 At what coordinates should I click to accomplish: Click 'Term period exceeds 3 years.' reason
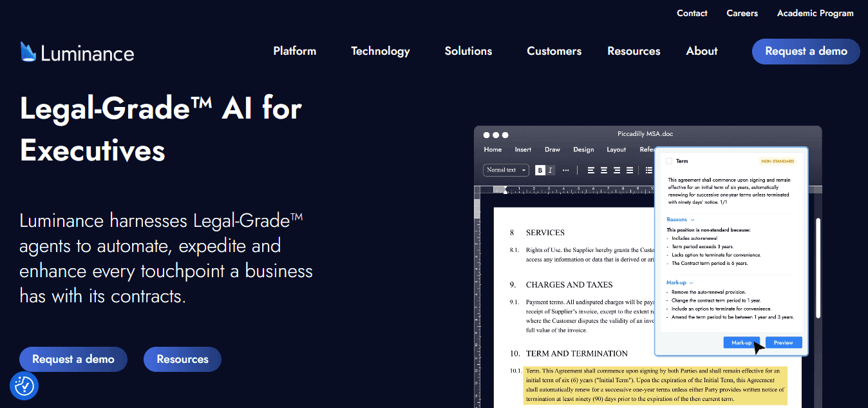(702, 246)
